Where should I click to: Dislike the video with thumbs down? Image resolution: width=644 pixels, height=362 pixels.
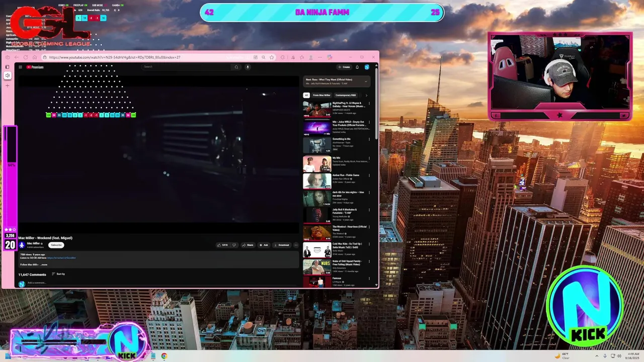click(234, 245)
